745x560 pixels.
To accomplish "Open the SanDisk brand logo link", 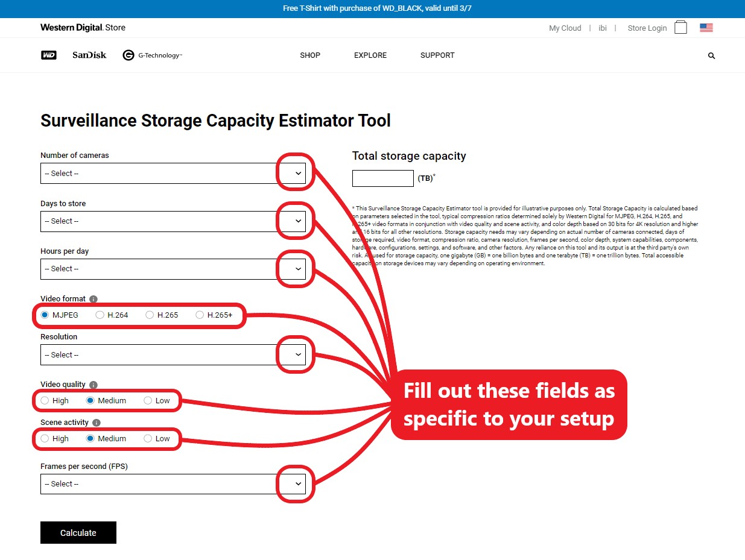I will tap(89, 55).
